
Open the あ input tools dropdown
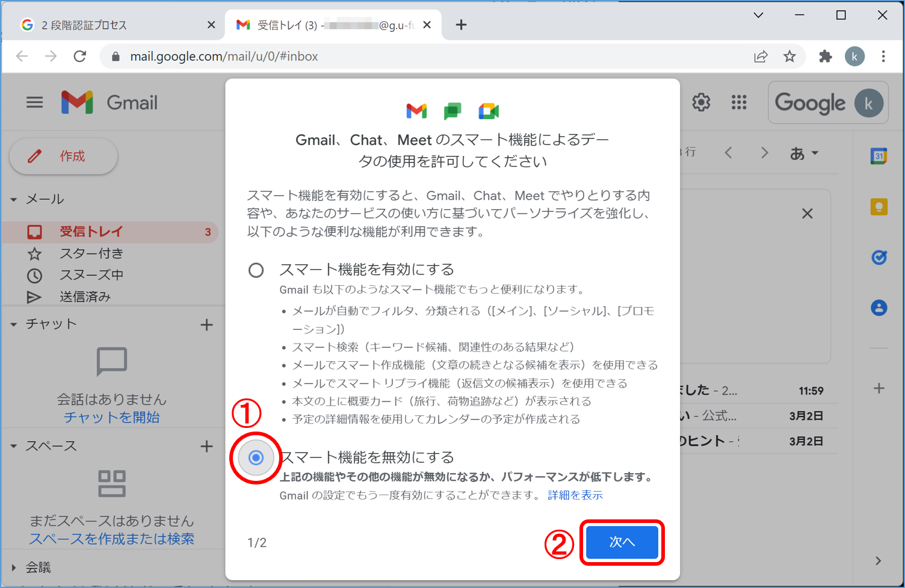(805, 153)
